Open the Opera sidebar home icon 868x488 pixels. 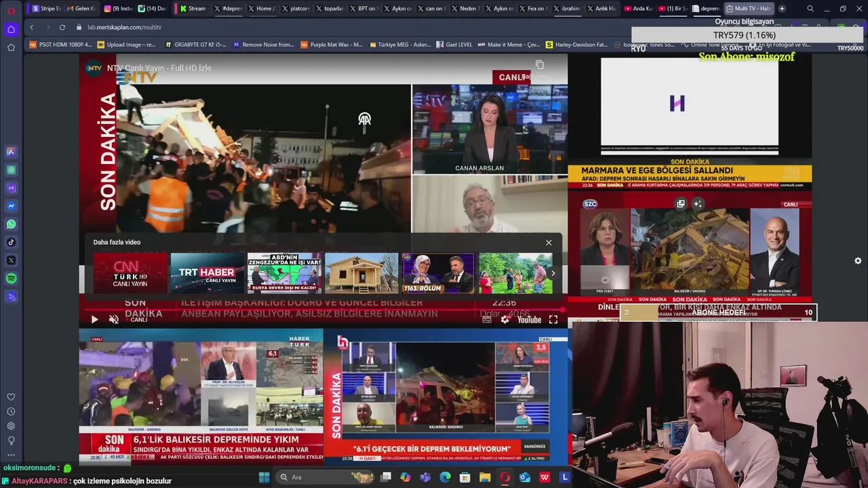(x=11, y=29)
